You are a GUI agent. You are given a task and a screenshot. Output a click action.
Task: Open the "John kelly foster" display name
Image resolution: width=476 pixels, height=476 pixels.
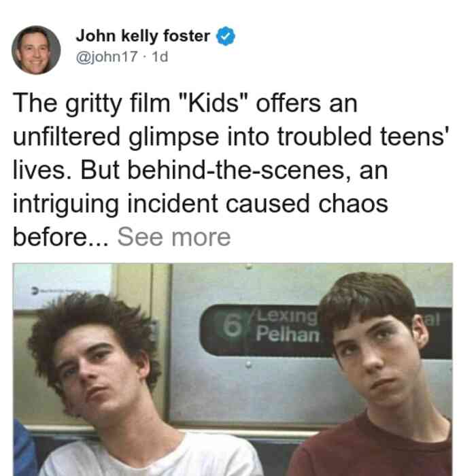[143, 36]
